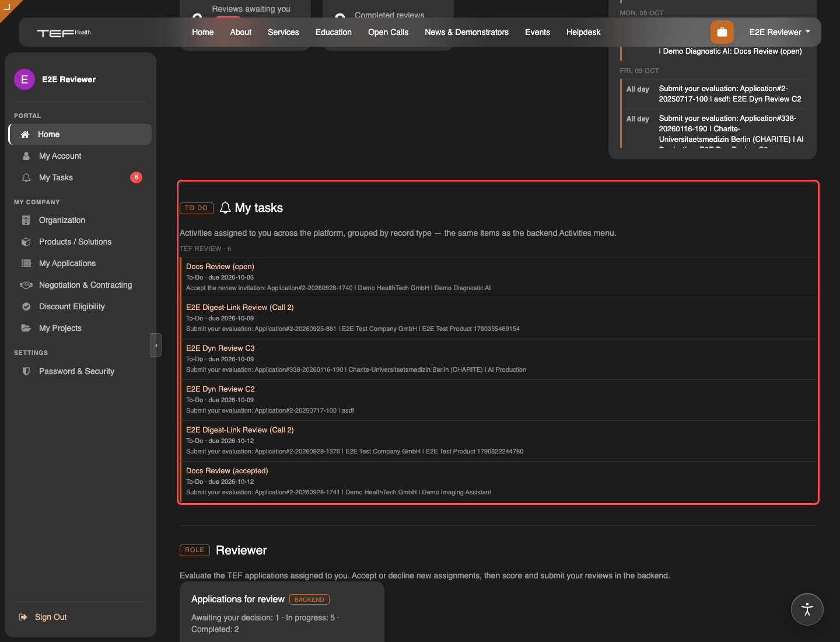Click the ROLE tag next to Reviewer

[x=195, y=550]
